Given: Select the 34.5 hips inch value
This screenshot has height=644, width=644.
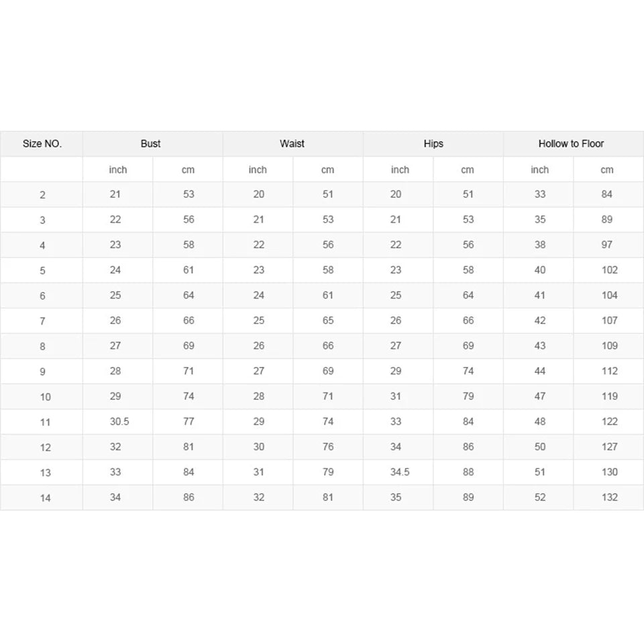Looking at the screenshot, I should pyautogui.click(x=400, y=472).
